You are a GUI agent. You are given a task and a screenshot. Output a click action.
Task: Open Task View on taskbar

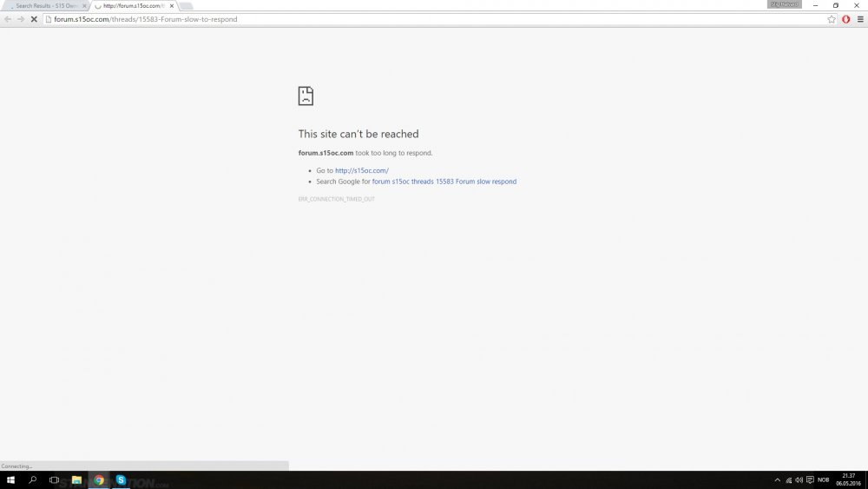(x=54, y=480)
